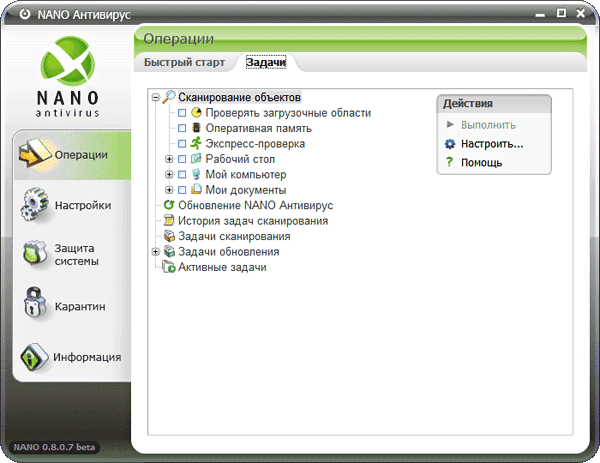Switch to the Быстрый старт tab
This screenshot has height=463, width=600.
click(x=184, y=62)
